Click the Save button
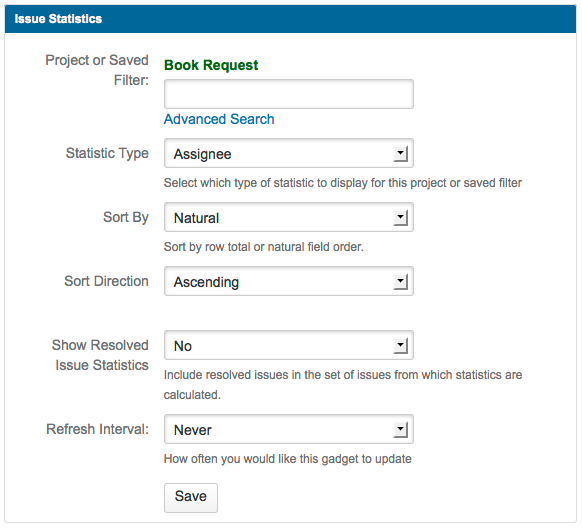 (x=191, y=497)
